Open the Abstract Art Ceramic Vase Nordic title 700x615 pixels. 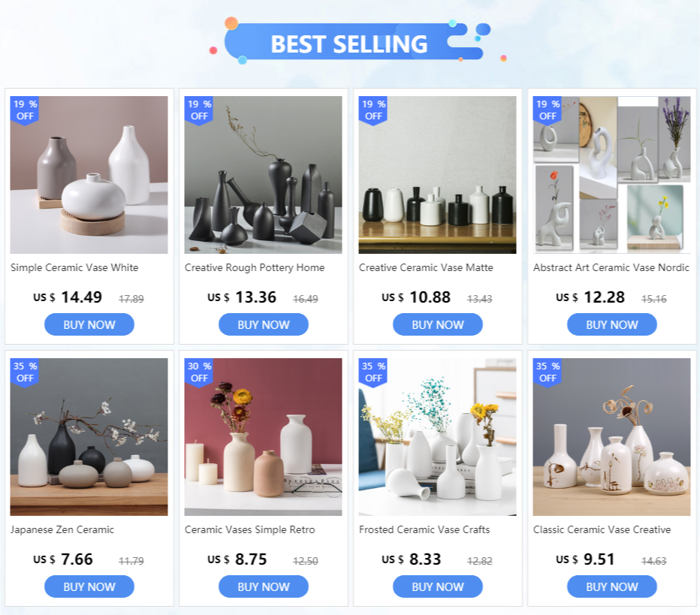tap(611, 268)
